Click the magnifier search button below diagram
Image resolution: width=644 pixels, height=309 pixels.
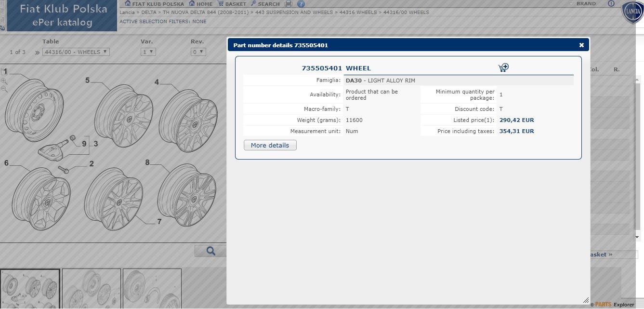(x=210, y=251)
